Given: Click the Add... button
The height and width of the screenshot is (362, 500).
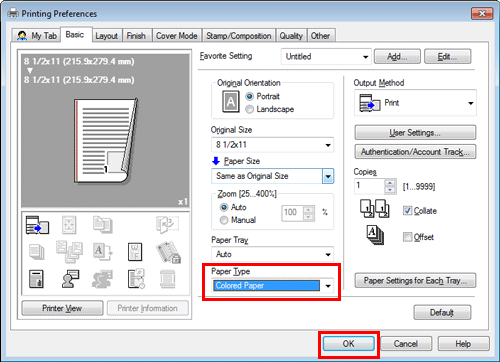Looking at the screenshot, I should click(x=397, y=57).
